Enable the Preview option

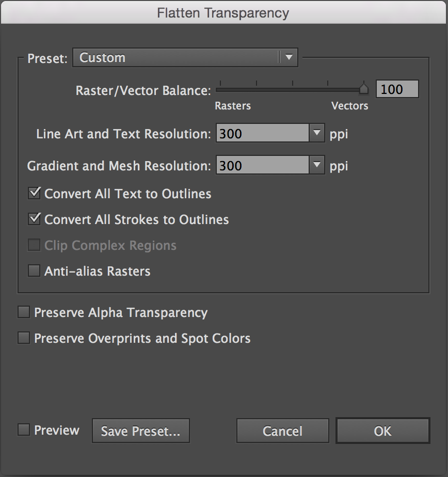(23, 430)
